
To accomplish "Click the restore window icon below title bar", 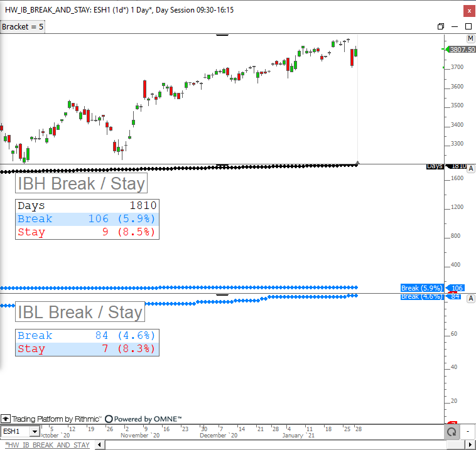I will pyautogui.click(x=440, y=26).
